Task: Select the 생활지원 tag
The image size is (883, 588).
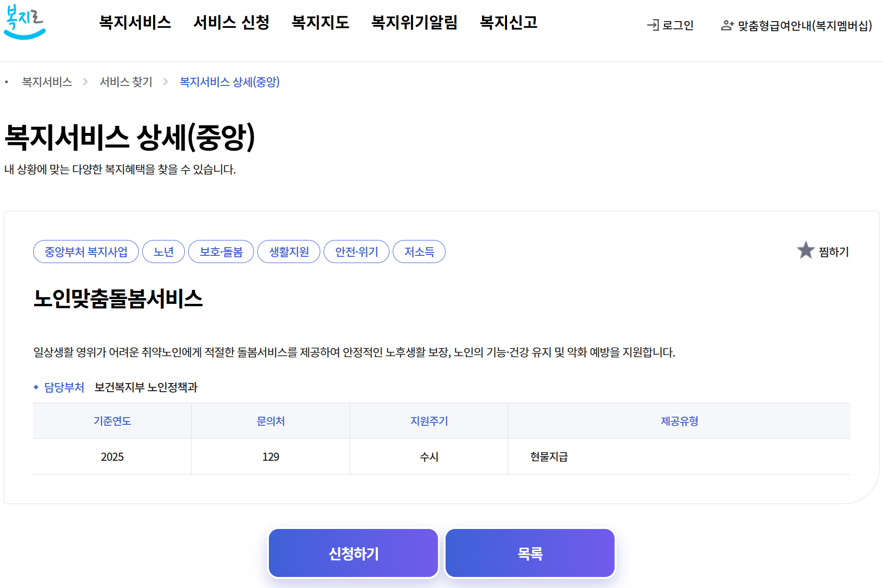Action: (289, 252)
